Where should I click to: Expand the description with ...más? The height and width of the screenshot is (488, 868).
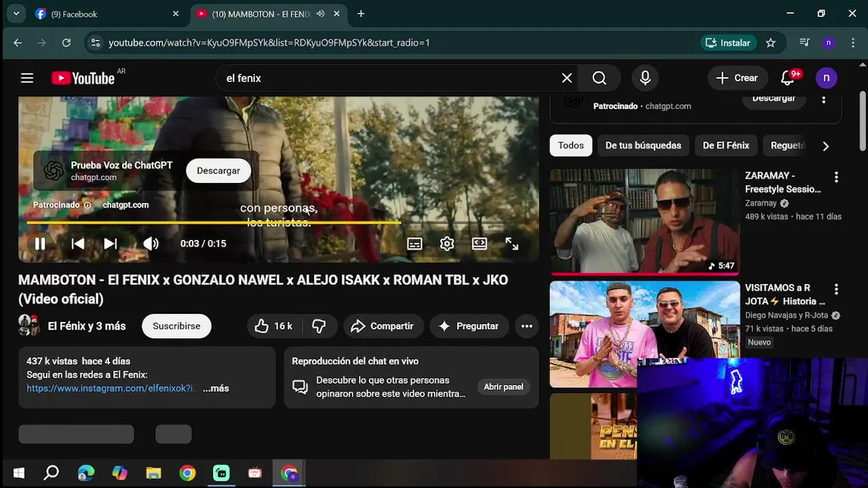click(216, 388)
